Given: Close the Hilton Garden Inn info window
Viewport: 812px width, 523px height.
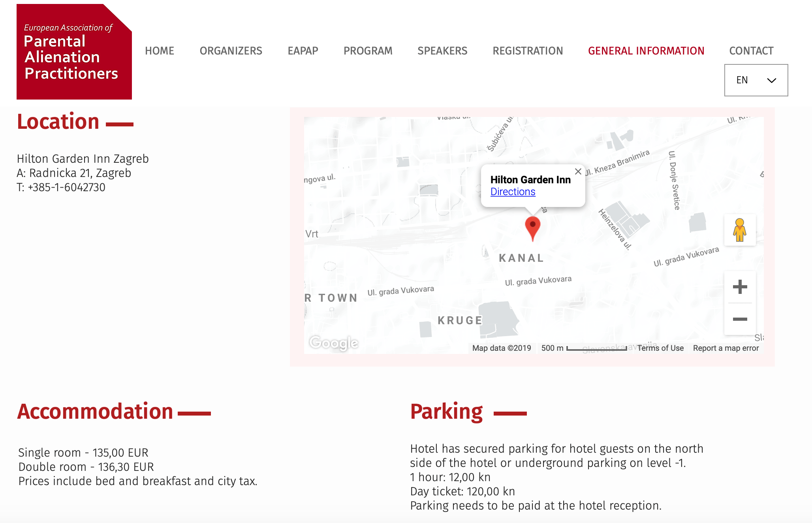Looking at the screenshot, I should click(578, 171).
